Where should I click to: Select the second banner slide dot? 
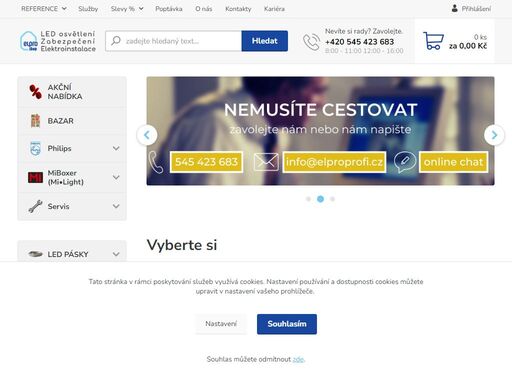[320, 199]
